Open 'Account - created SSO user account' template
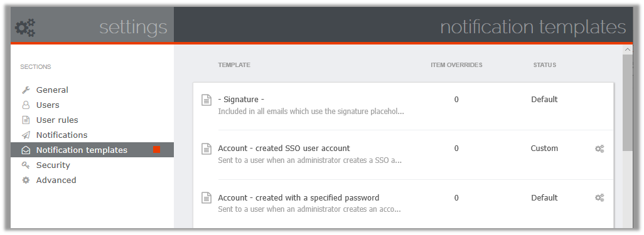 [284, 148]
